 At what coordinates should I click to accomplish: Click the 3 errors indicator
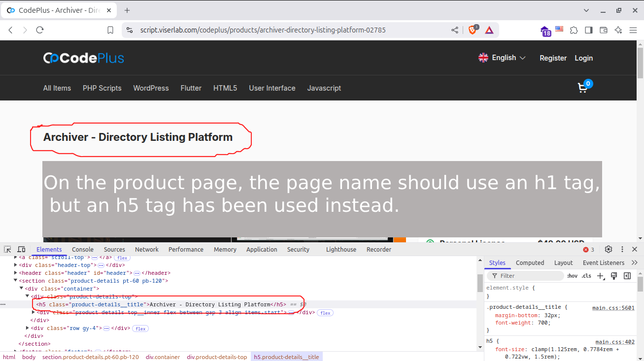[x=589, y=250]
